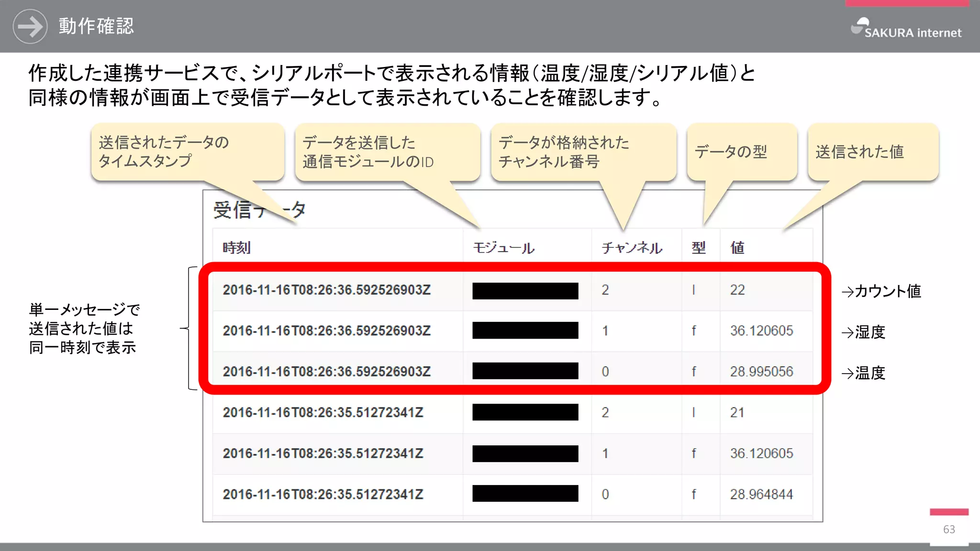Click the チャンネル番号 callout
Viewport: 980px width, 551px height.
[584, 152]
